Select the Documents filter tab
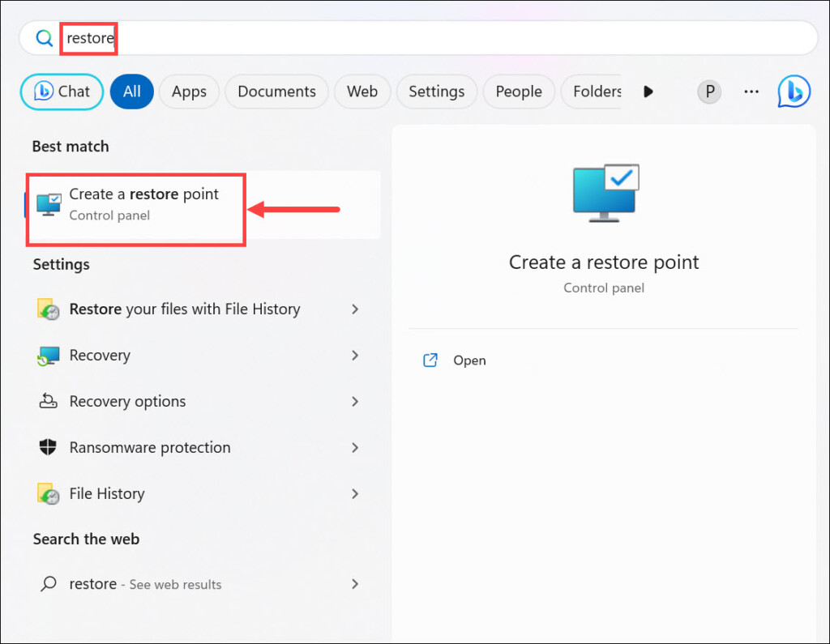 click(x=276, y=92)
